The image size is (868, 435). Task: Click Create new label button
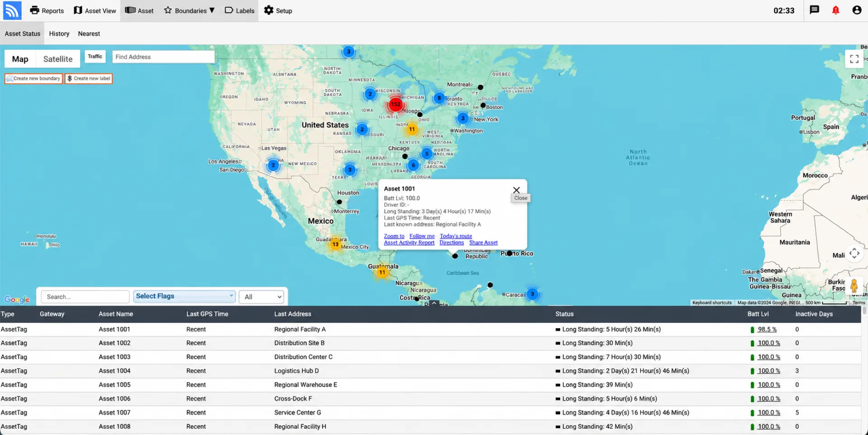coord(89,78)
